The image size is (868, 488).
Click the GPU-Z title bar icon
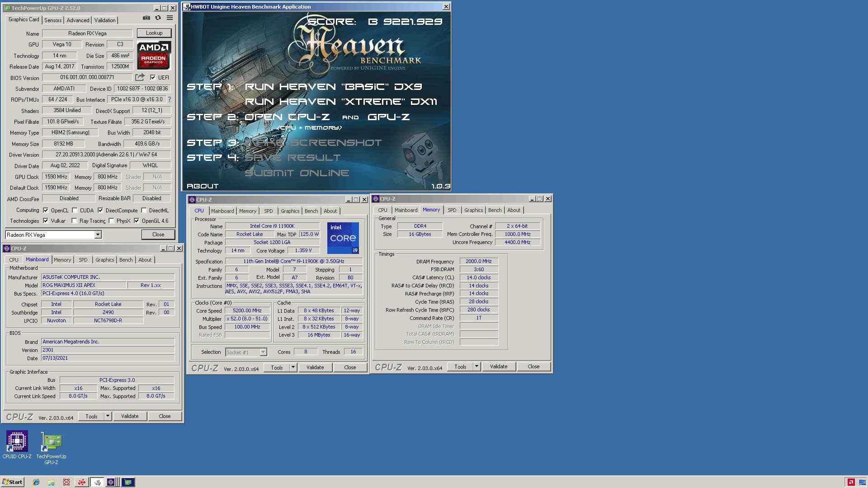click(8, 8)
